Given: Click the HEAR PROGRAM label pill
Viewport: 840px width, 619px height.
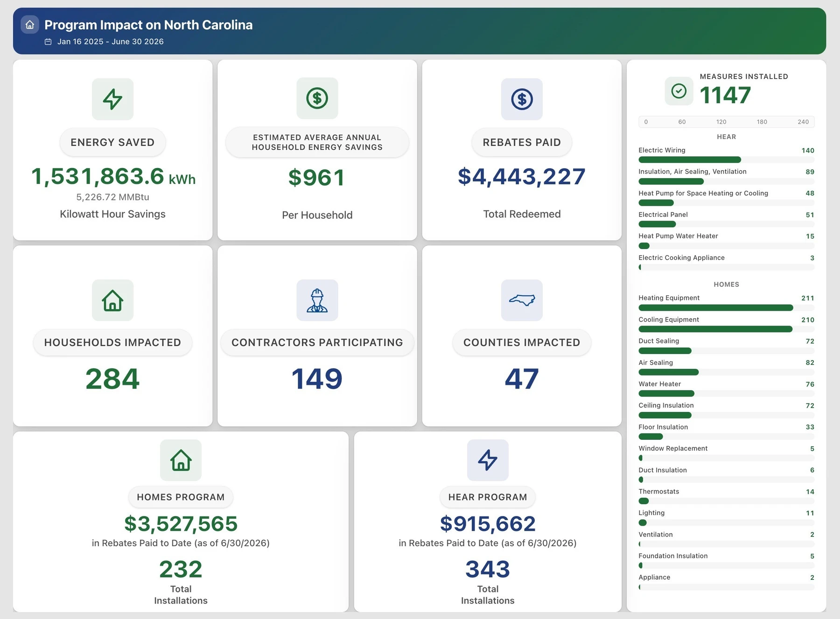Looking at the screenshot, I should [488, 497].
